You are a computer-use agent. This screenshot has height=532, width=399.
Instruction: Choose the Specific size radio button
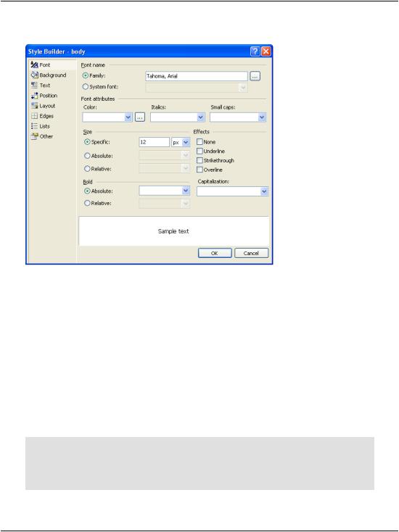(87, 142)
